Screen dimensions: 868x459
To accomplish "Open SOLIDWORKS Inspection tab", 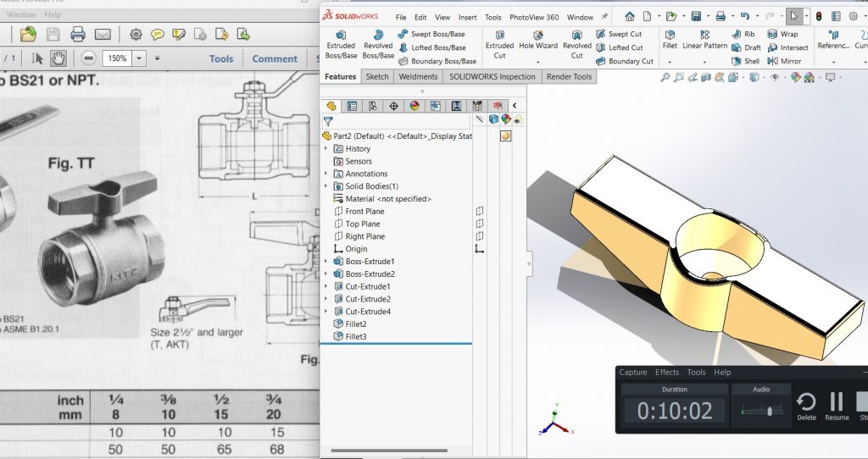I will coord(492,76).
